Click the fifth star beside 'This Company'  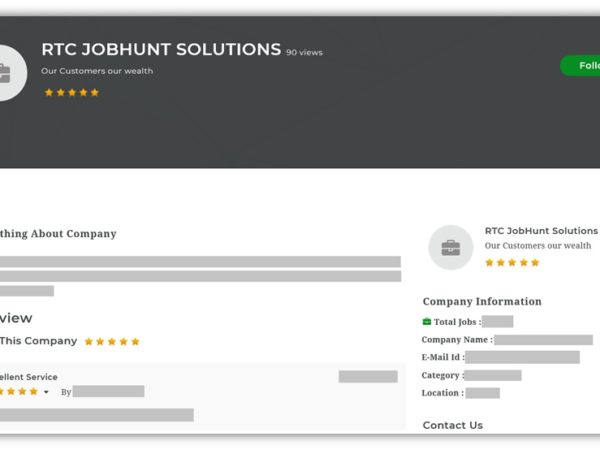[x=135, y=341]
